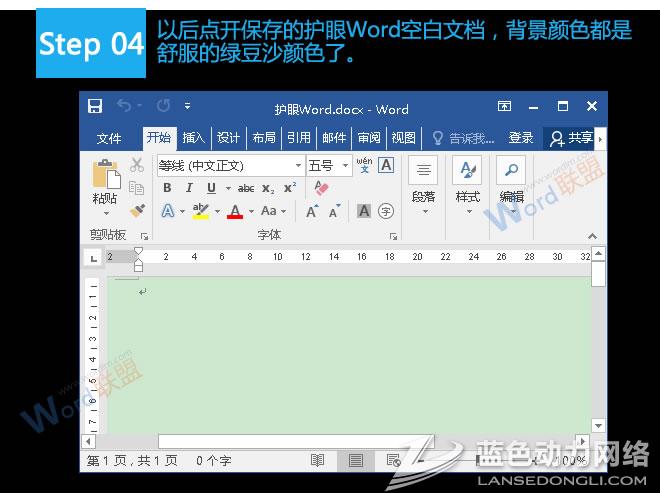Viewport: 660px width, 493px height.
Task: Toggle Underline formatting
Action: (211, 188)
